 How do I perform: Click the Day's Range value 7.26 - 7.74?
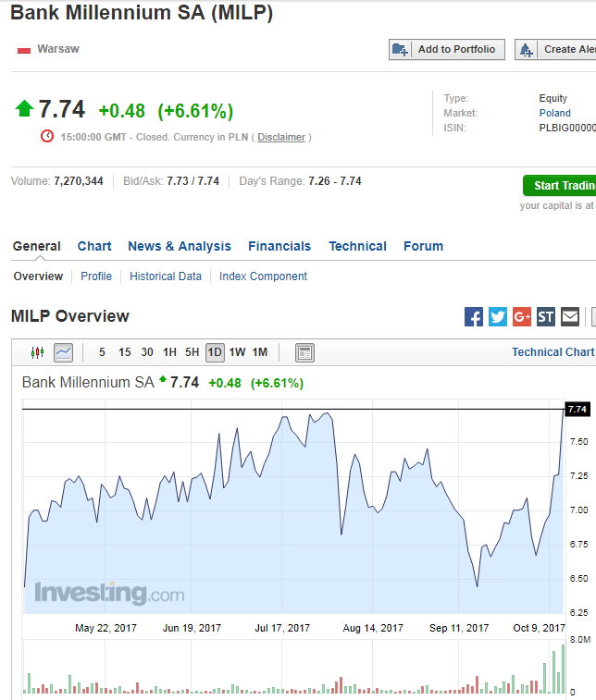click(x=335, y=181)
